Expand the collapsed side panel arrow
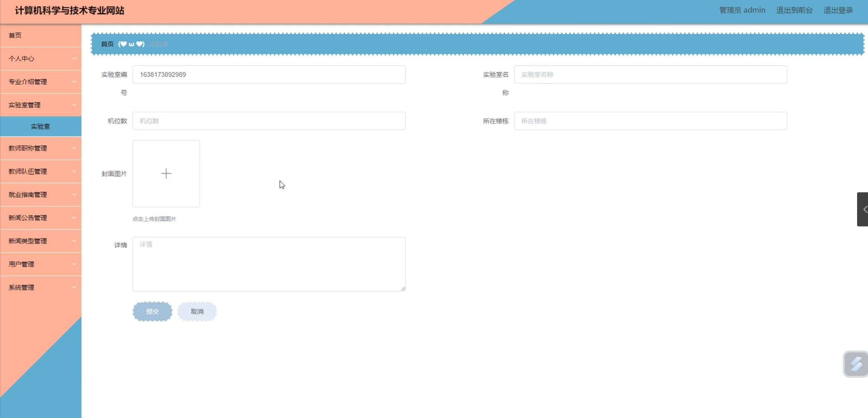 tap(864, 209)
